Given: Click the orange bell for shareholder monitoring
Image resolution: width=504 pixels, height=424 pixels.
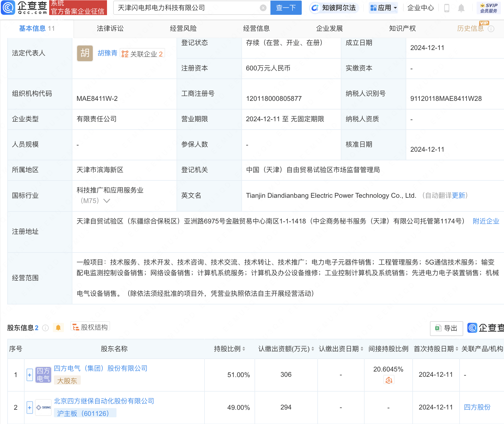Looking at the screenshot, I should click(x=58, y=327).
